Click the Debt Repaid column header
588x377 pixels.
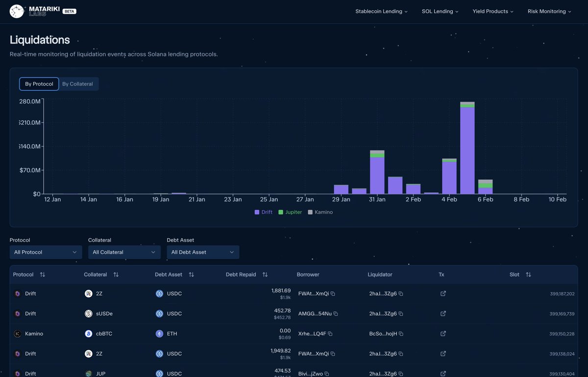click(x=241, y=275)
